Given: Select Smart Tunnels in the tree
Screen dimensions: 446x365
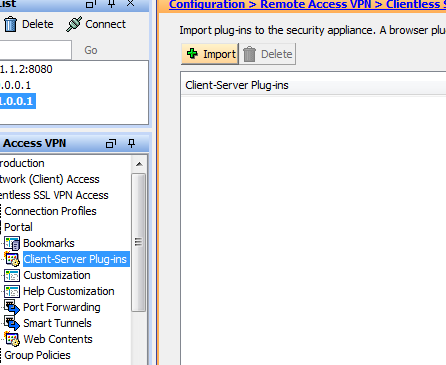Looking at the screenshot, I should 57,323.
